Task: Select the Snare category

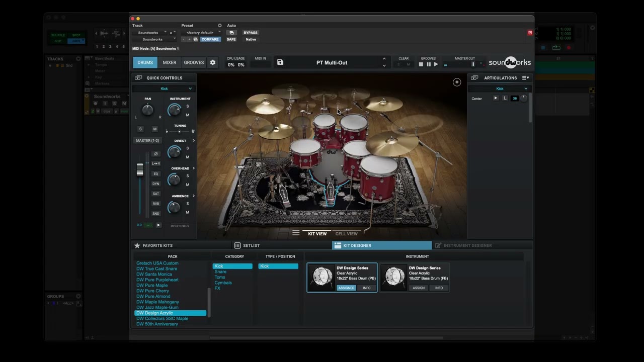Action: coord(220,271)
